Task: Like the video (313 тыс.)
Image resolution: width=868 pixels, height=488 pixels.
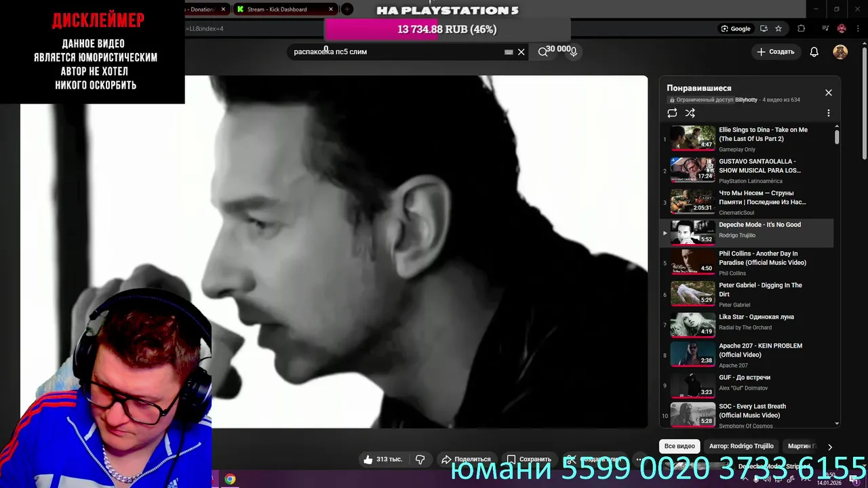Action: (383, 459)
